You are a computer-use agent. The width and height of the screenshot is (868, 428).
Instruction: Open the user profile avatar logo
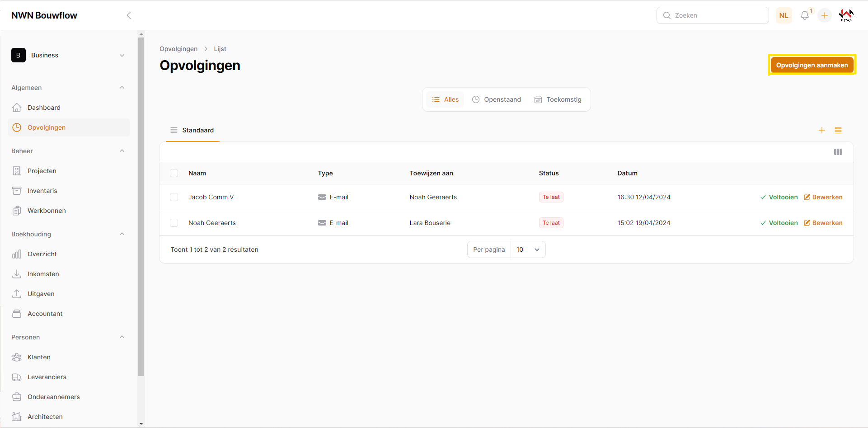point(846,15)
